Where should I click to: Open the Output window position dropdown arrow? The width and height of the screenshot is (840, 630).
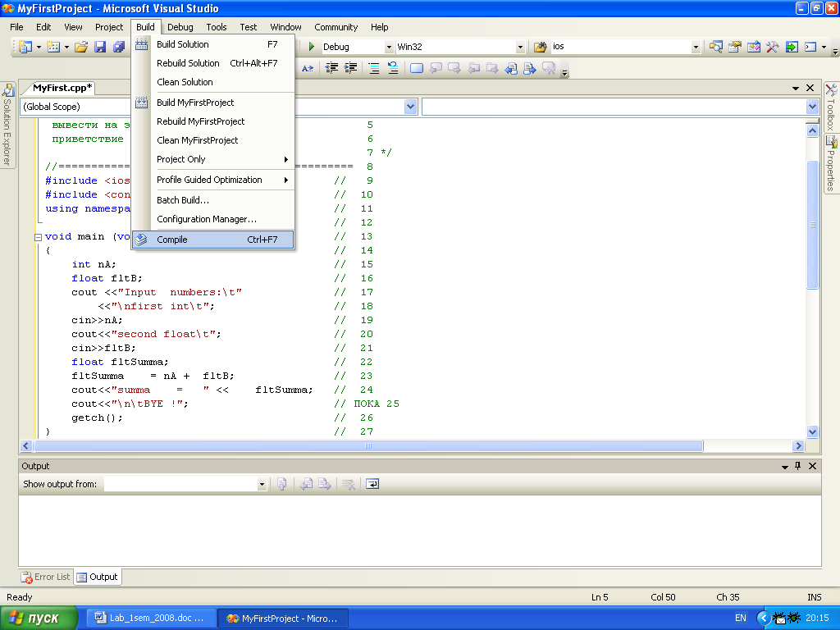point(785,467)
